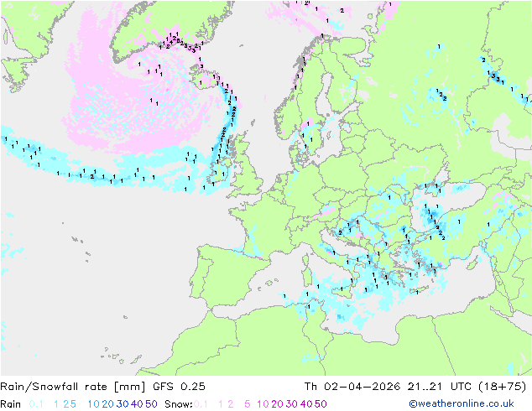Click the Rain legend 10 value
The width and height of the screenshot is (532, 411).
(94, 404)
